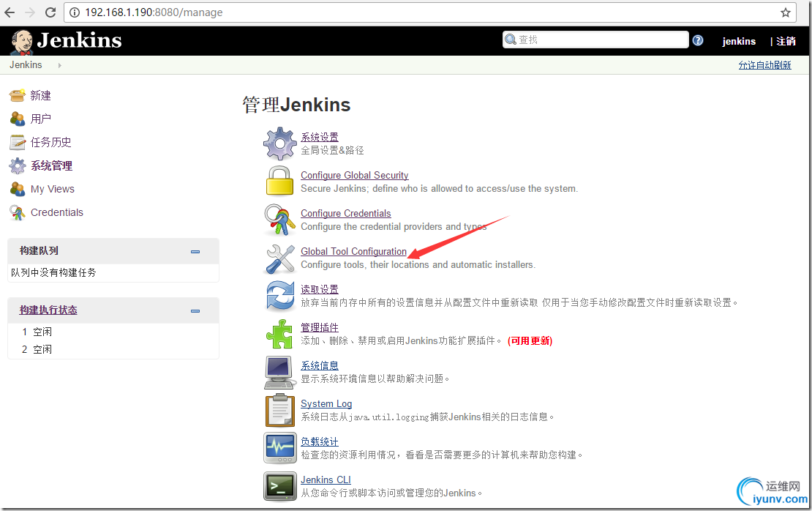Collapse the 构建队列 panel
The image size is (812, 511).
pyautogui.click(x=195, y=251)
